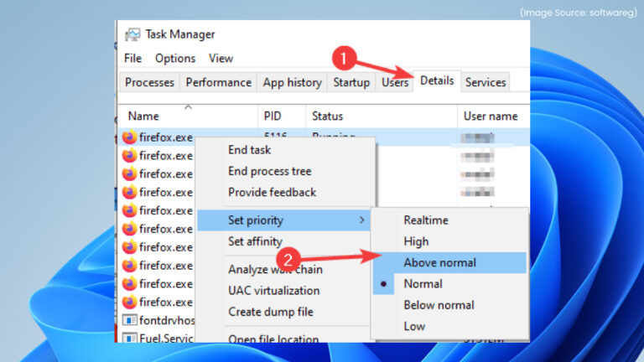This screenshot has height=362, width=644.
Task: Click the Fuel.Service process icon
Action: [129, 338]
